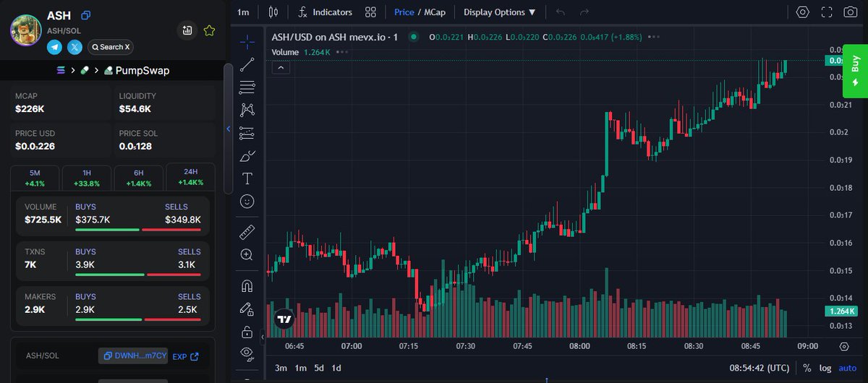Toggle stay in drawing mode pencil-lock

tap(247, 309)
